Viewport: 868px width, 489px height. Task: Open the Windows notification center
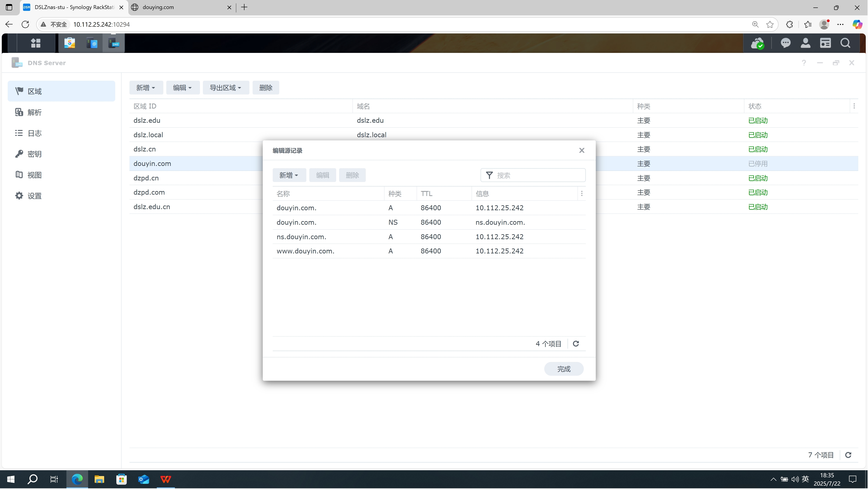pos(853,479)
